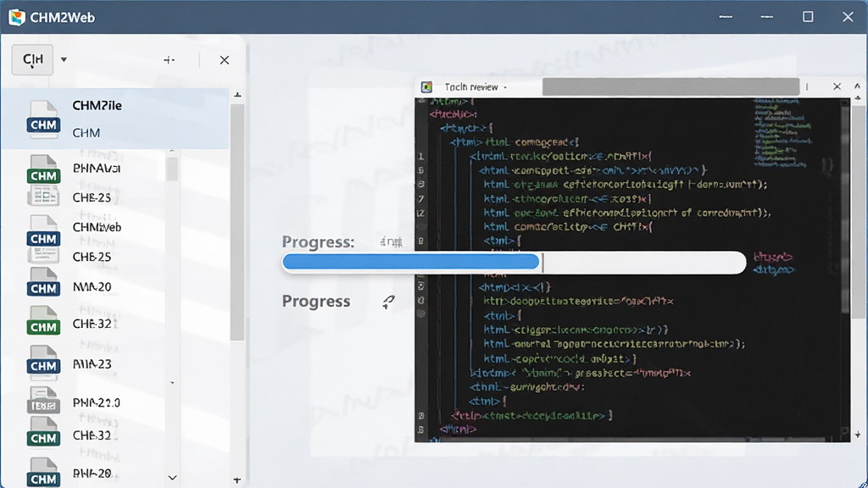Click the code minimap in the preview editor
The height and width of the screenshot is (488, 868).
click(x=782, y=133)
